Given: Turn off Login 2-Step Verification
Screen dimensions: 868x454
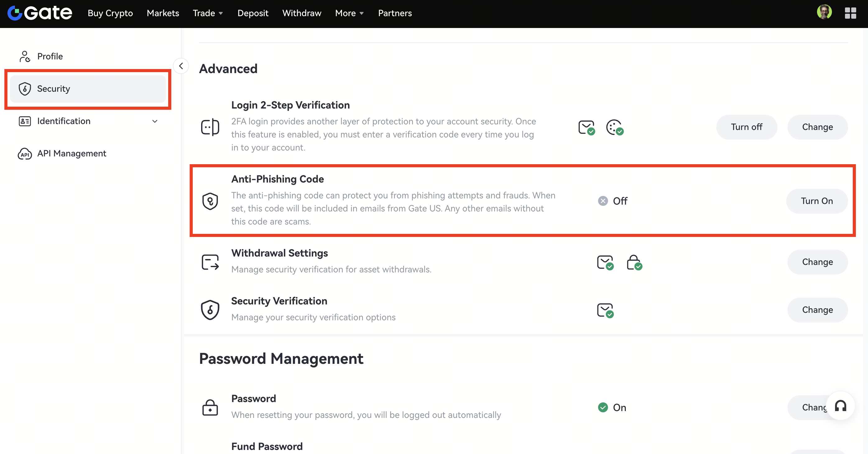Looking at the screenshot, I should (x=746, y=127).
